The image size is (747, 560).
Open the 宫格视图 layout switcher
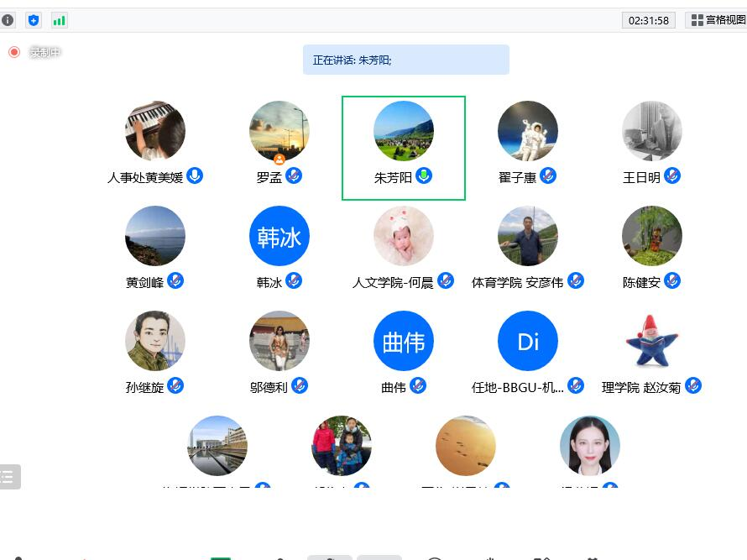(717, 20)
